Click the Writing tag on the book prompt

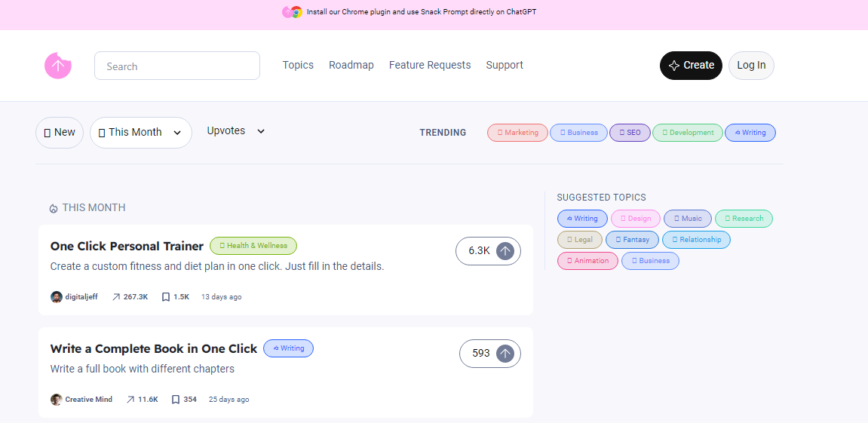[x=288, y=348]
